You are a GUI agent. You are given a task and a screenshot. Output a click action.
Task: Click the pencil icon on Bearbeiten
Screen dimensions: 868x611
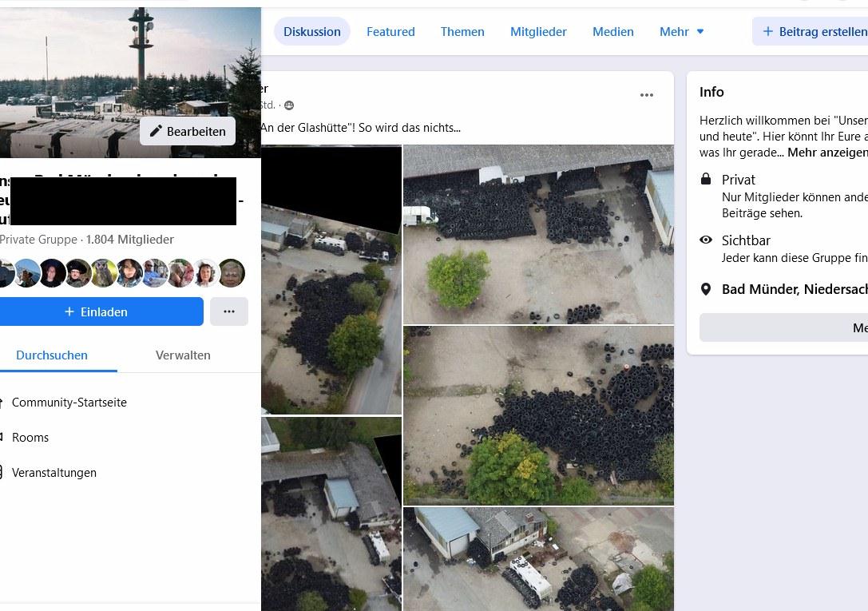click(156, 131)
